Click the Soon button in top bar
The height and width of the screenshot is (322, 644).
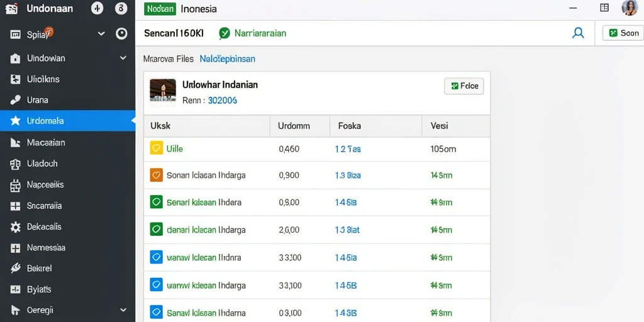pos(623,33)
